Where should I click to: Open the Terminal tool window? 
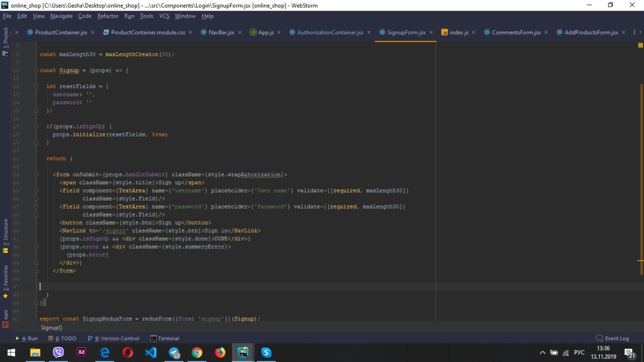165,338
